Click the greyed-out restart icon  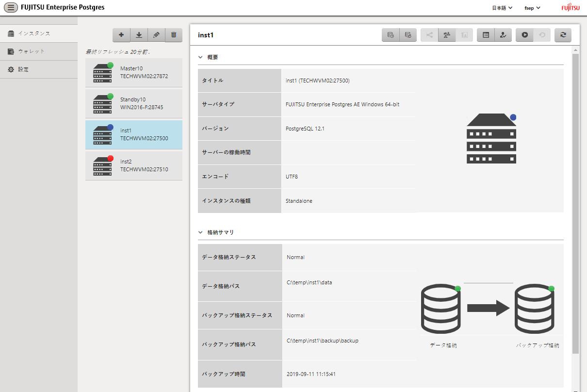coord(542,35)
